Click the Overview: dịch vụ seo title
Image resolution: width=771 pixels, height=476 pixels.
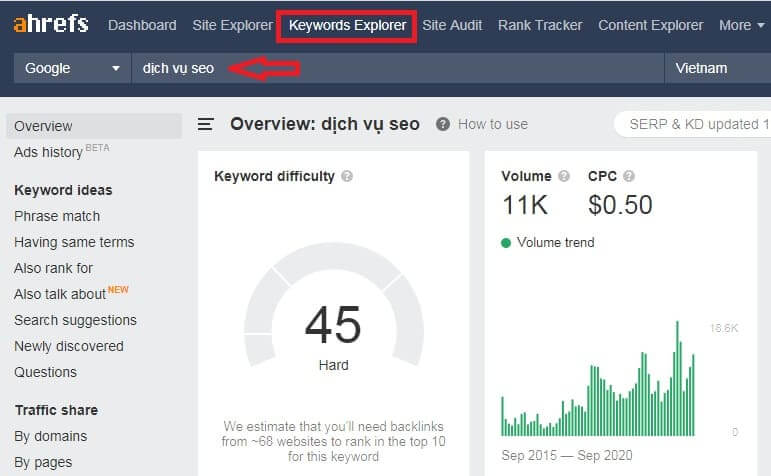325,124
